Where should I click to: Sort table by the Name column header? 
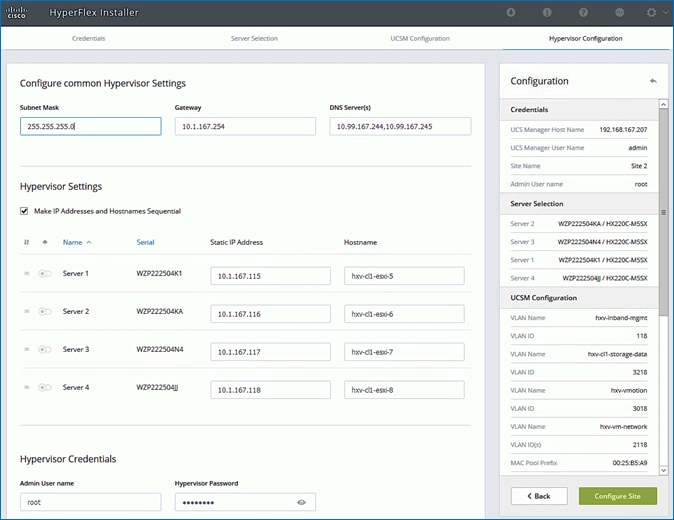pos(73,242)
